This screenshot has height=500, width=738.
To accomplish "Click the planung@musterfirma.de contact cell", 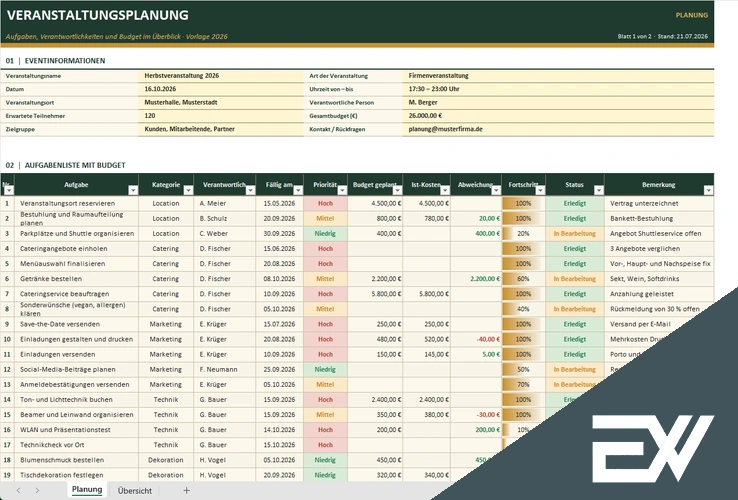I will click(558, 129).
